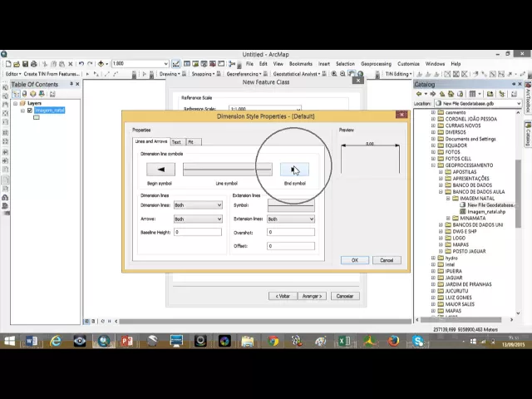Screen dimensions: 532x399
Task: Click Catalog Forward arrow icon
Action: point(433,94)
